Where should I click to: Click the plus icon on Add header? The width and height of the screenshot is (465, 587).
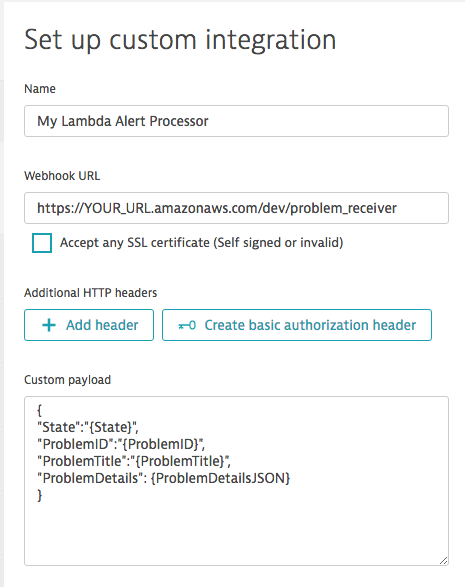(x=49, y=325)
